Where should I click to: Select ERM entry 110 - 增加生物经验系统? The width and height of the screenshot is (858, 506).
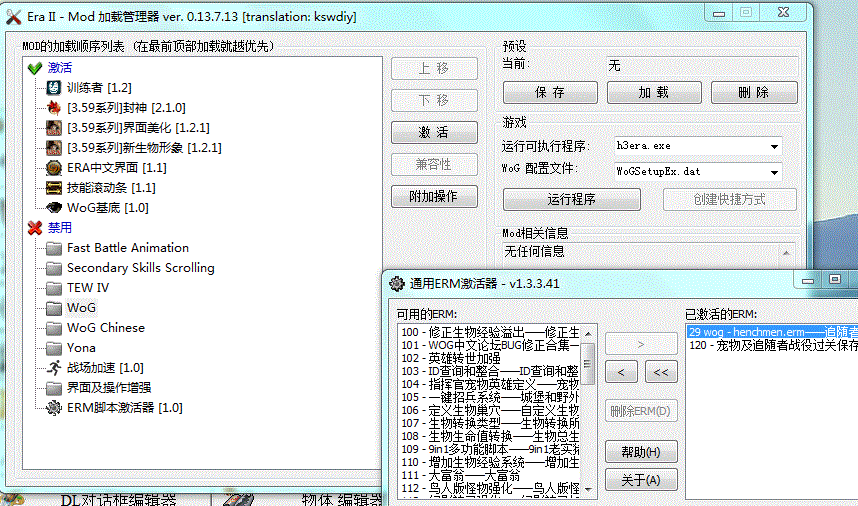[490, 462]
